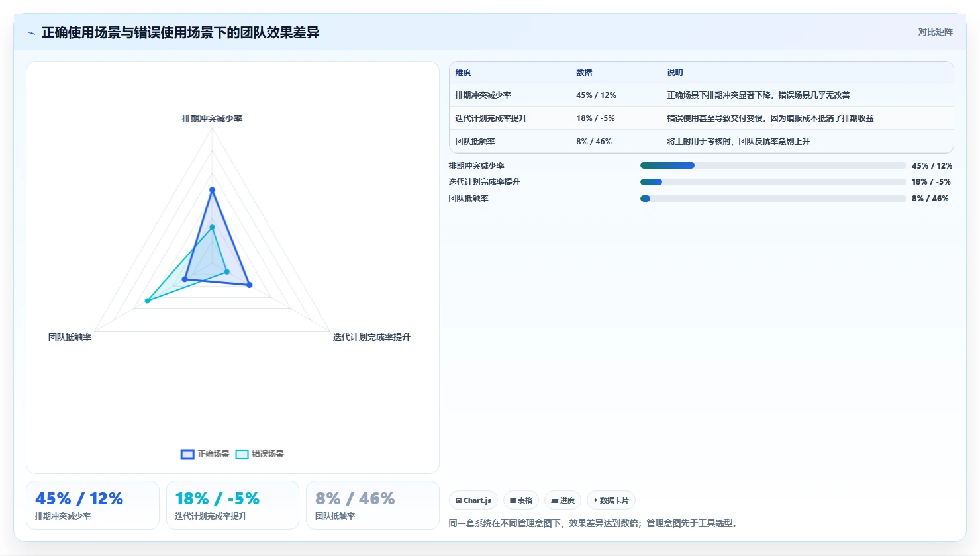Click radar axis label 团队抵触率
The image size is (980, 556).
[x=70, y=337]
